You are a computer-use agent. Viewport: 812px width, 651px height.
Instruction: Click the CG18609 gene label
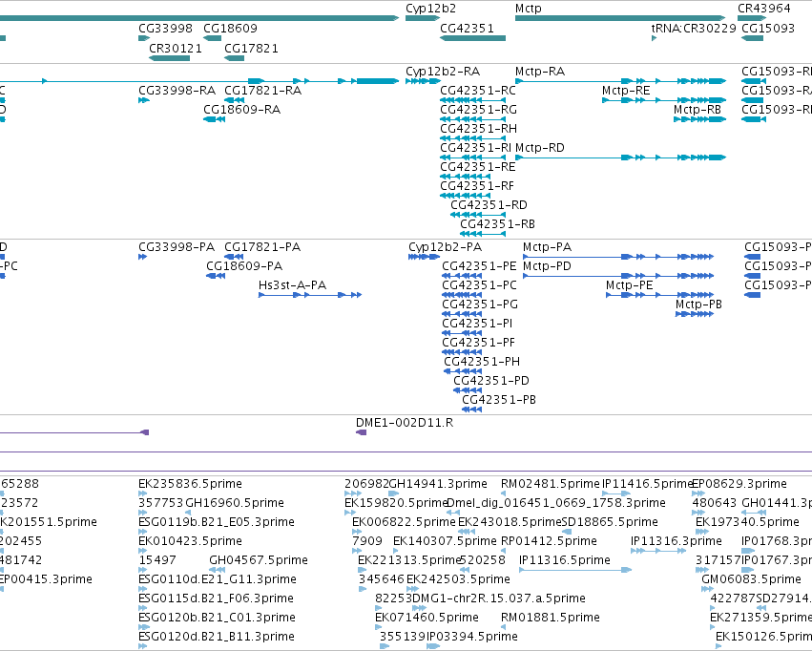point(230,28)
